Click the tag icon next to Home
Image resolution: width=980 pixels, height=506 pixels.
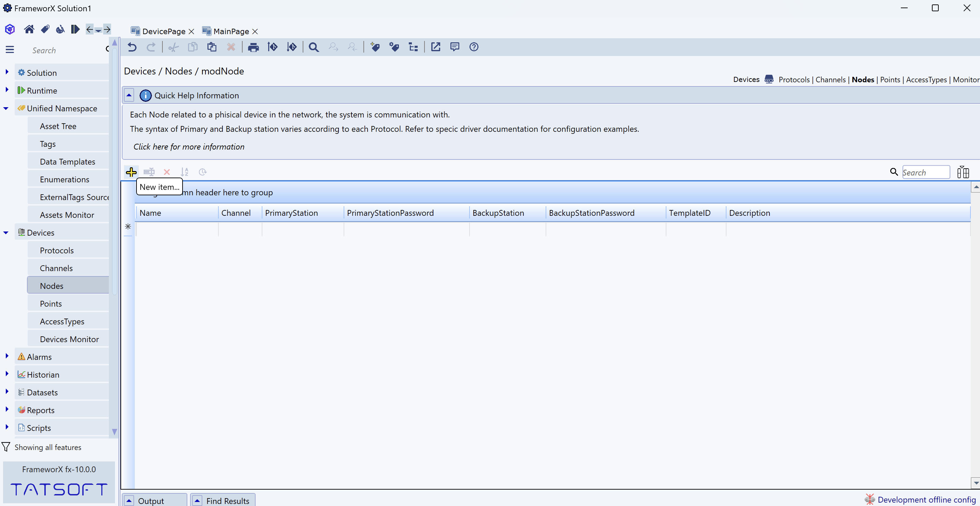(x=45, y=29)
